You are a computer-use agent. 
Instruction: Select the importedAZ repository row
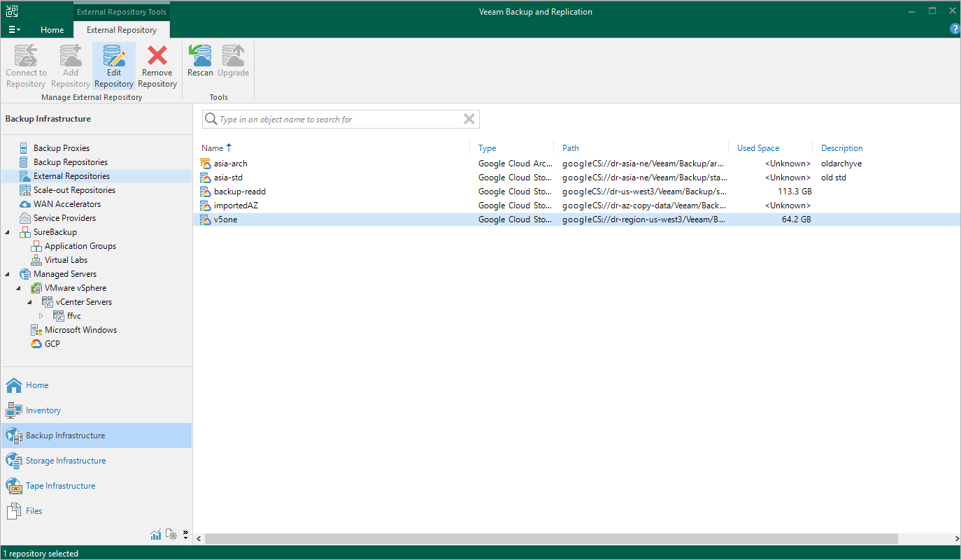pyautogui.click(x=576, y=206)
